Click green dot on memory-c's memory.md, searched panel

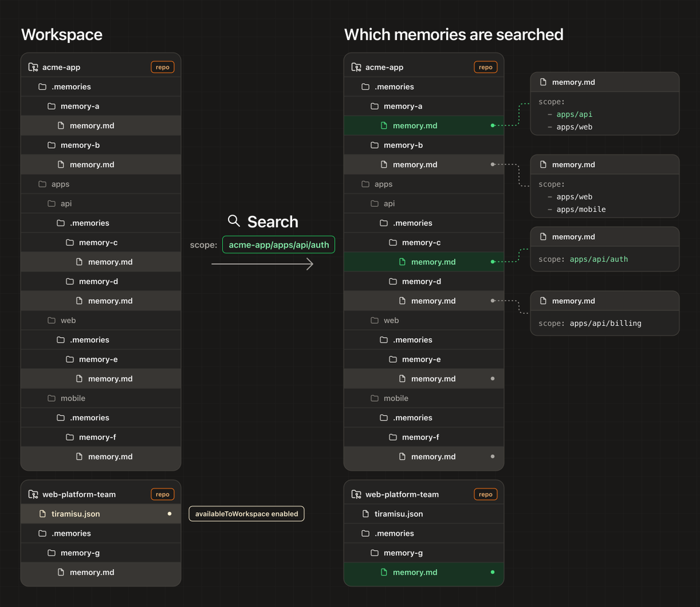(493, 262)
